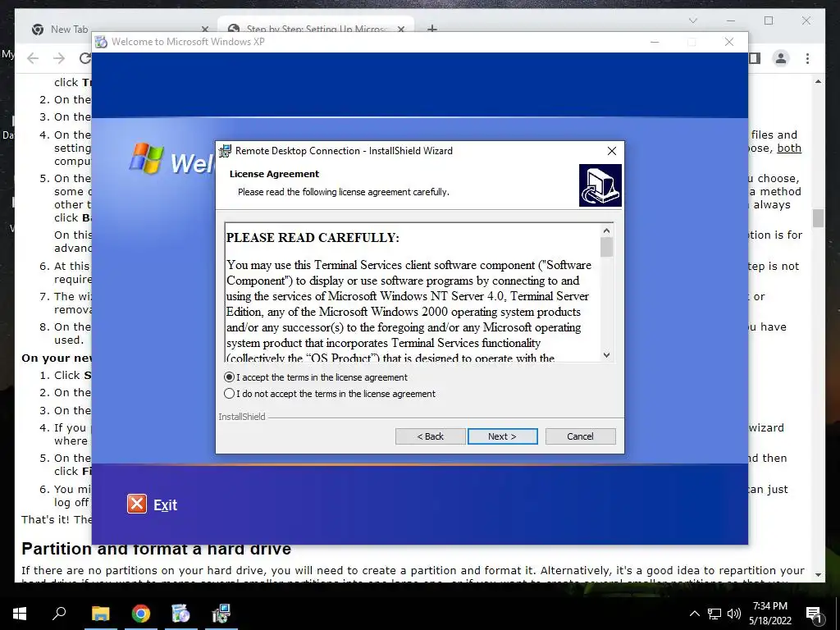The height and width of the screenshot is (630, 840).
Task: Click the Windows XP flag logo
Action: [146, 158]
